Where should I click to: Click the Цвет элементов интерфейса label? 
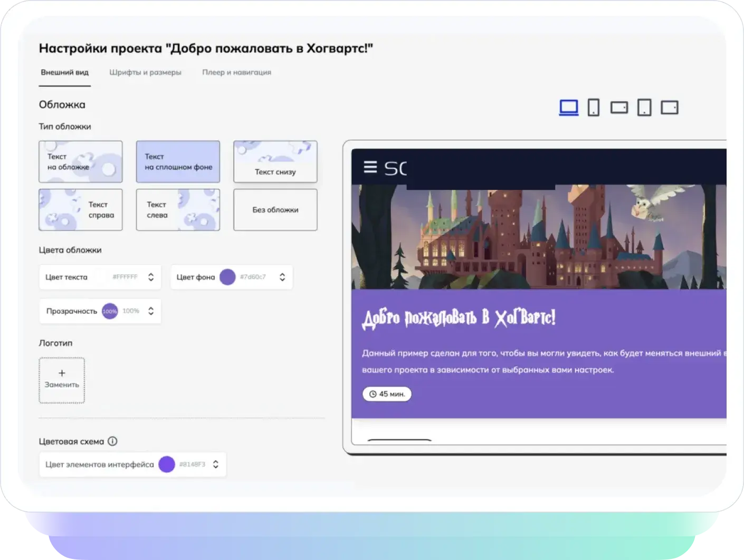(x=100, y=465)
